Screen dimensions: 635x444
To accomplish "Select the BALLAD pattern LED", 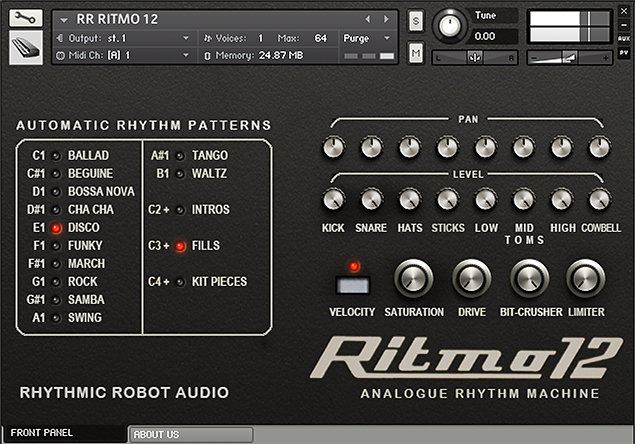I will (x=56, y=156).
